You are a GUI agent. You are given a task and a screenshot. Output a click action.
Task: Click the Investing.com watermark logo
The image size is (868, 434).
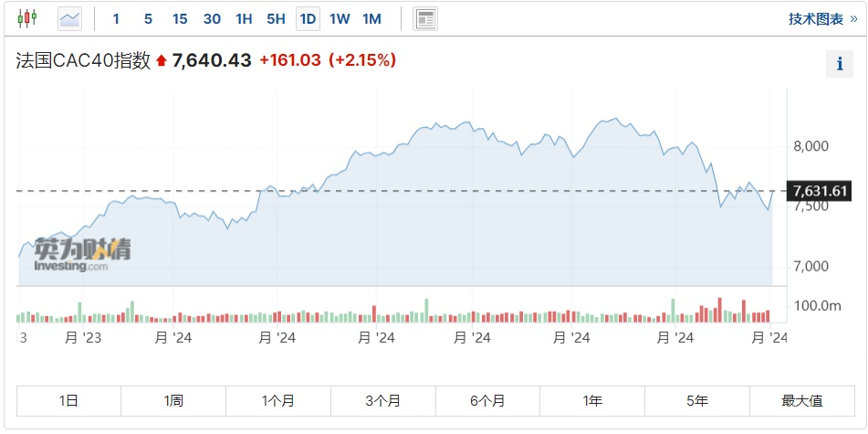[82, 254]
